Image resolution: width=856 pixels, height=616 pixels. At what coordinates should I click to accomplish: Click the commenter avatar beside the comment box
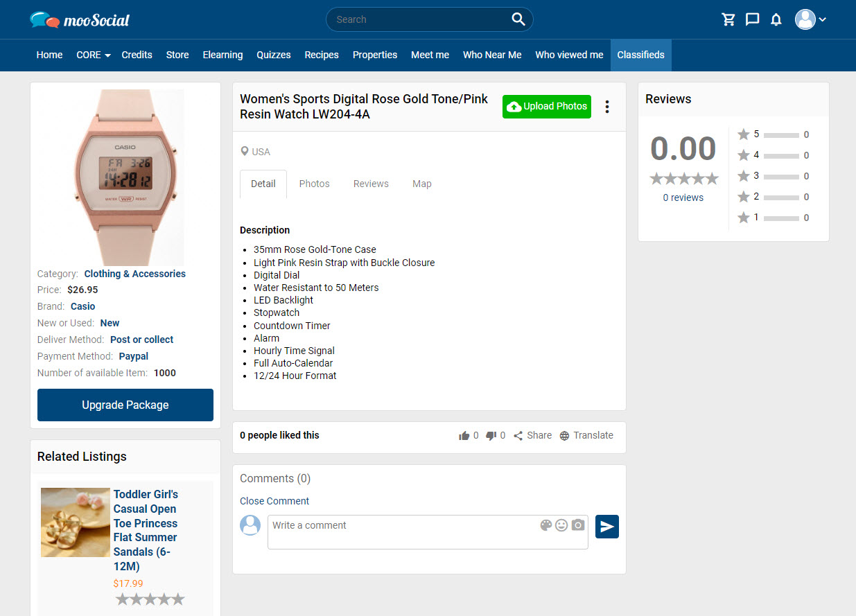250,525
